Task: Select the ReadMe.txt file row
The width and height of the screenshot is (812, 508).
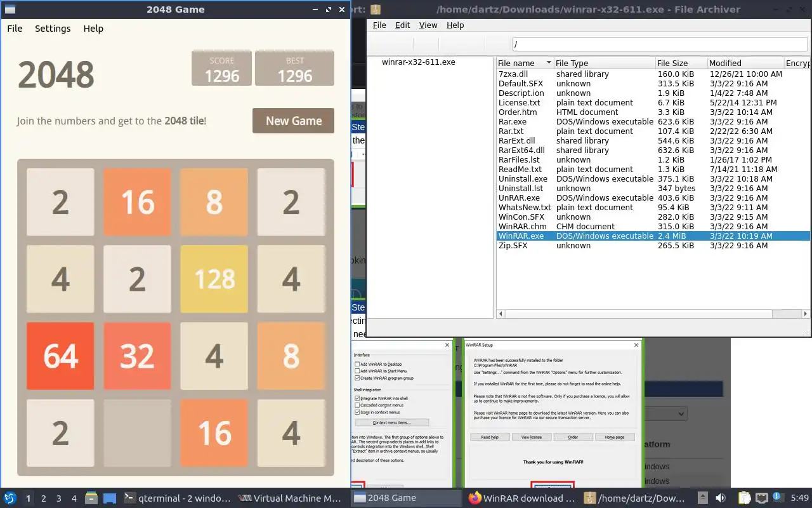Action: (x=653, y=170)
